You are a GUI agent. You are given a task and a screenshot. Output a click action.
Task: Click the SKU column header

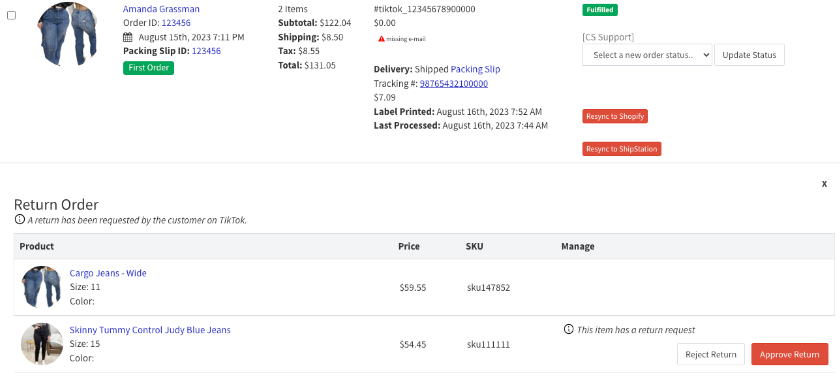[475, 247]
